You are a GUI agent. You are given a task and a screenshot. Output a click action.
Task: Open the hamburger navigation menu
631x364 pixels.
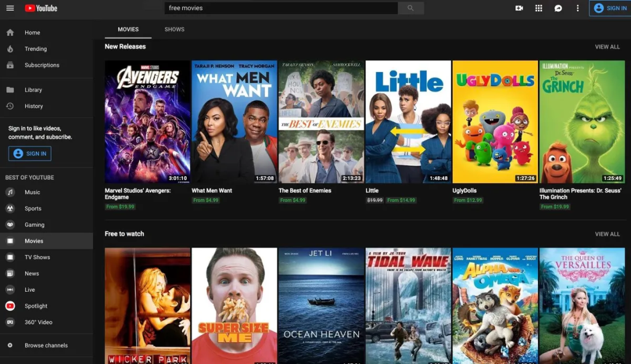pyautogui.click(x=10, y=8)
